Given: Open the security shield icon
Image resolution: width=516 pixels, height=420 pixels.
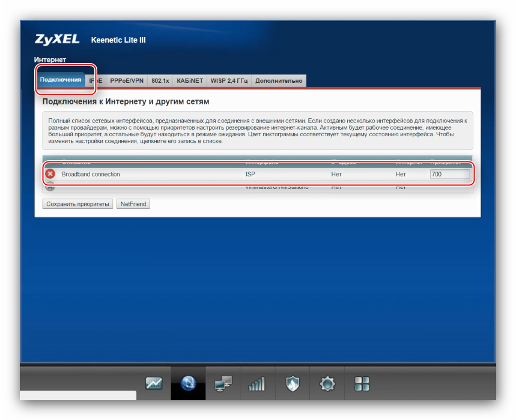Looking at the screenshot, I should point(292,383).
